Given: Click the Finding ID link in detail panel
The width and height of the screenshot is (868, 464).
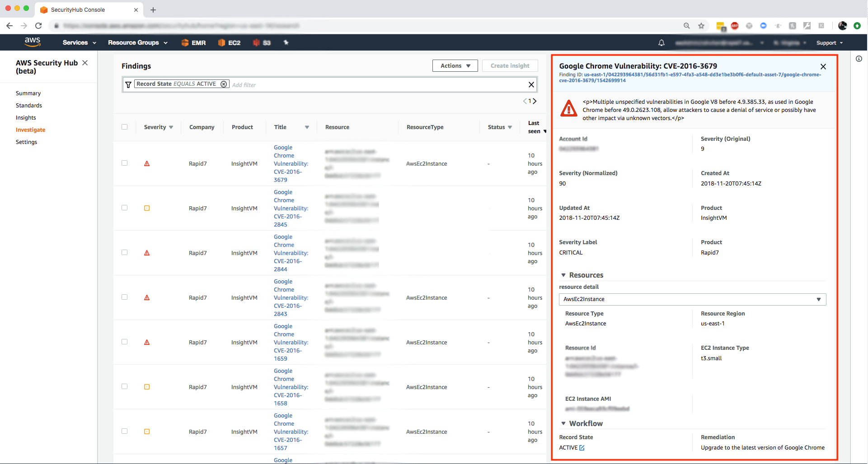Looking at the screenshot, I should (690, 78).
